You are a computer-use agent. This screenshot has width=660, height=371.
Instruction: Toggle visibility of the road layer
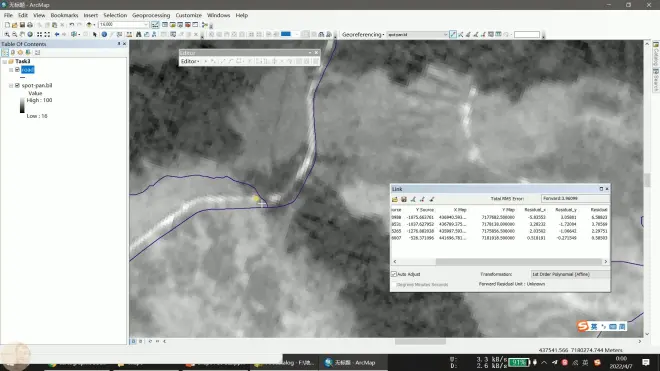17,69
